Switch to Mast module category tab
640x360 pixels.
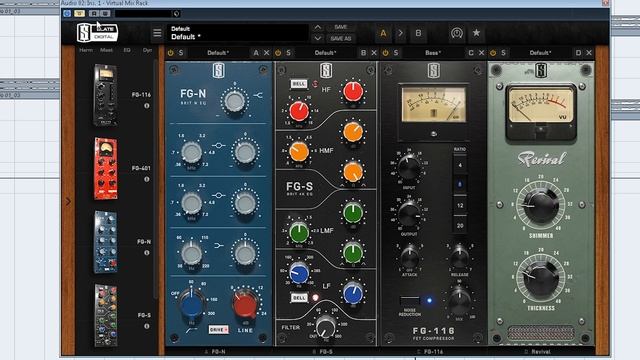point(106,50)
